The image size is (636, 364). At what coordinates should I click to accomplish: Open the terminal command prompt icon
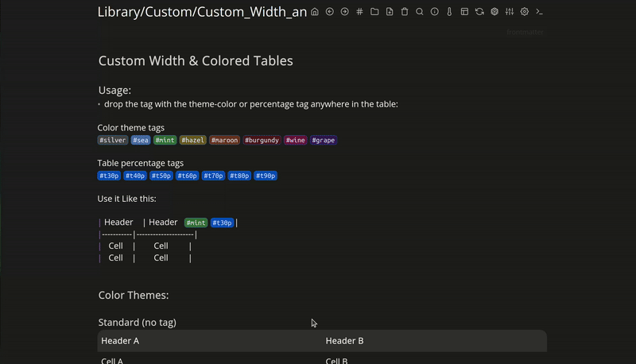point(540,12)
